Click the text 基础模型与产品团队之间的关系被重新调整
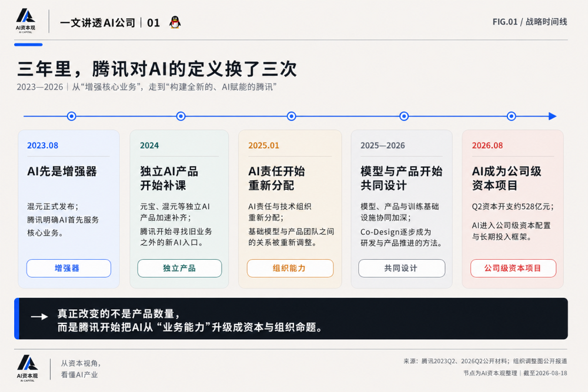 click(291, 237)
